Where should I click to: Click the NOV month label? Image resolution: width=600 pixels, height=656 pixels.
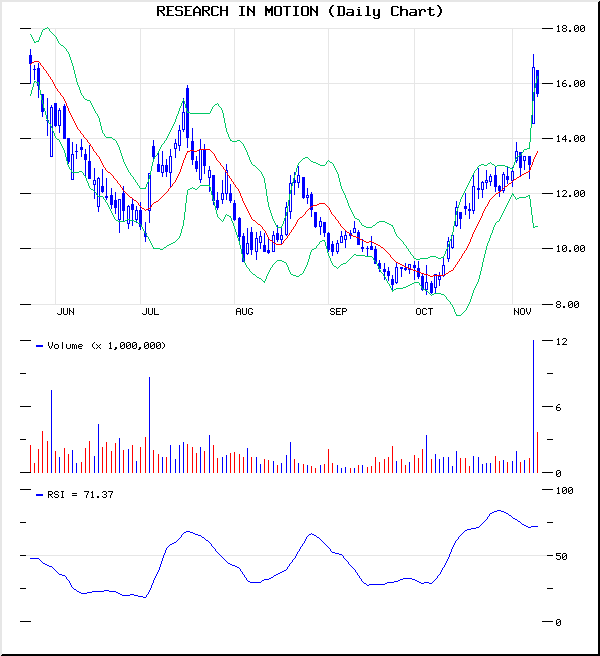click(522, 312)
